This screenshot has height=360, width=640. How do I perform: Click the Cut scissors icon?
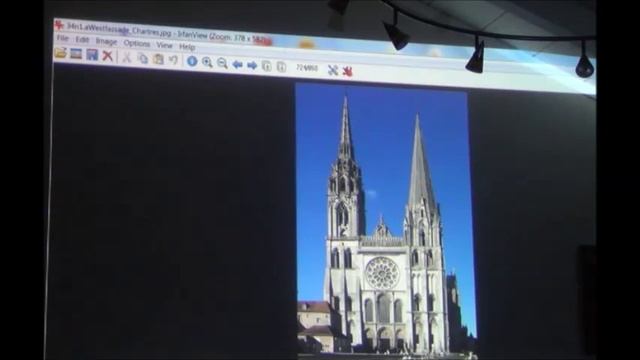point(127,57)
